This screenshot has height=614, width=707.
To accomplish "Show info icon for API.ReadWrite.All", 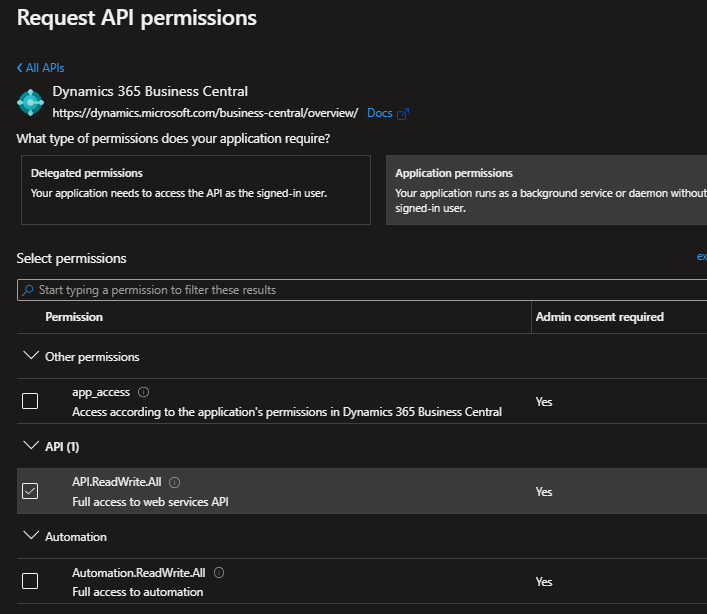I will tap(174, 482).
